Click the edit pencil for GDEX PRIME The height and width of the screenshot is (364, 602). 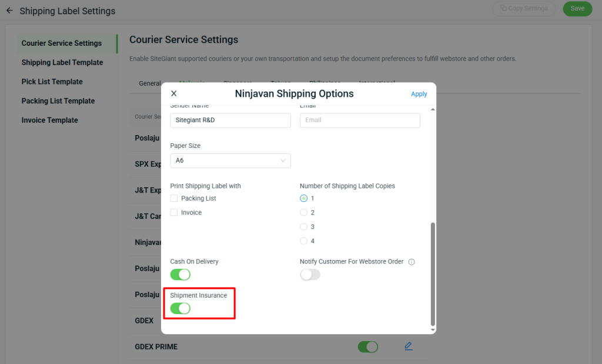[409, 346]
